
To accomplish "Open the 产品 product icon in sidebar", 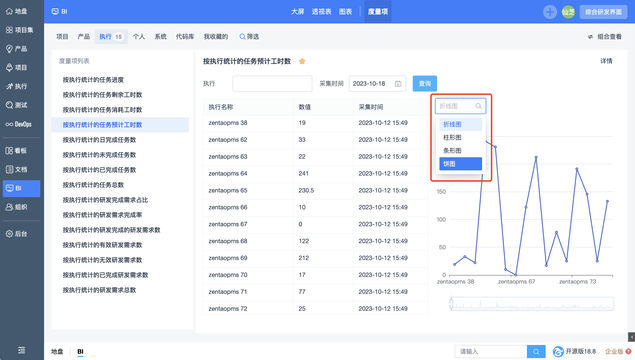I will pos(10,49).
